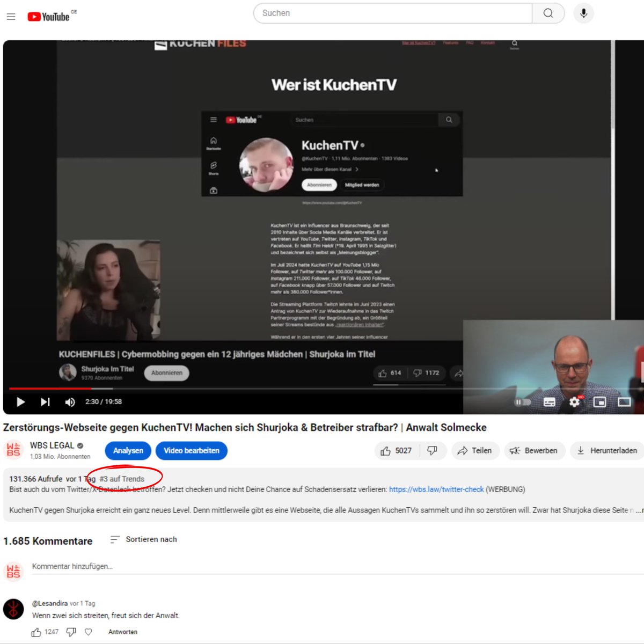The height and width of the screenshot is (644, 644).
Task: Open the WBS LEGAL channel name
Action: [x=52, y=445]
